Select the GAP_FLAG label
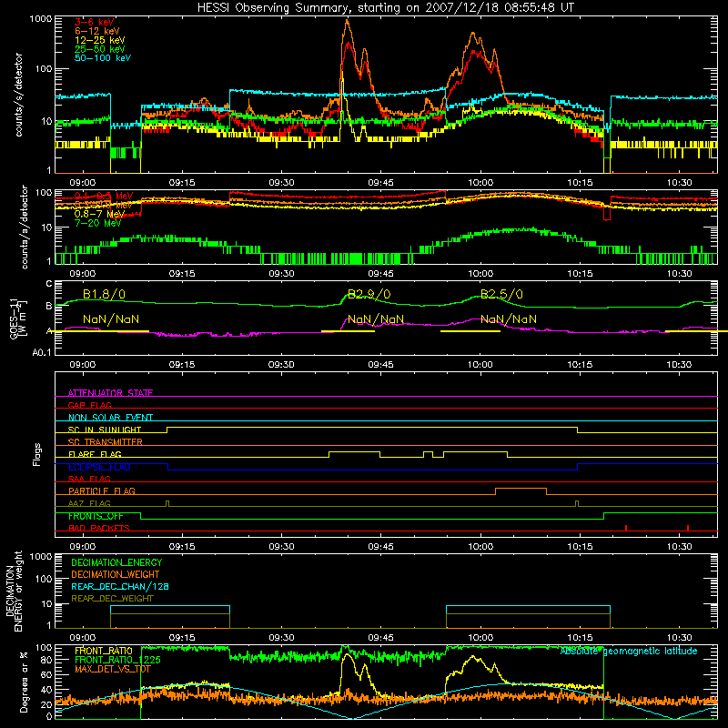Image resolution: width=728 pixels, height=728 pixels. pyautogui.click(x=89, y=405)
